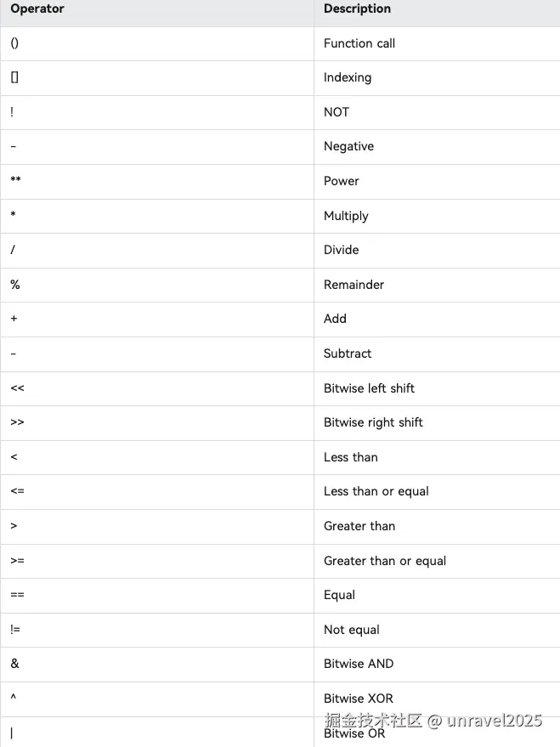Click the "Divide" description cell
Viewport: 560px width, 747px height.
[x=342, y=250]
